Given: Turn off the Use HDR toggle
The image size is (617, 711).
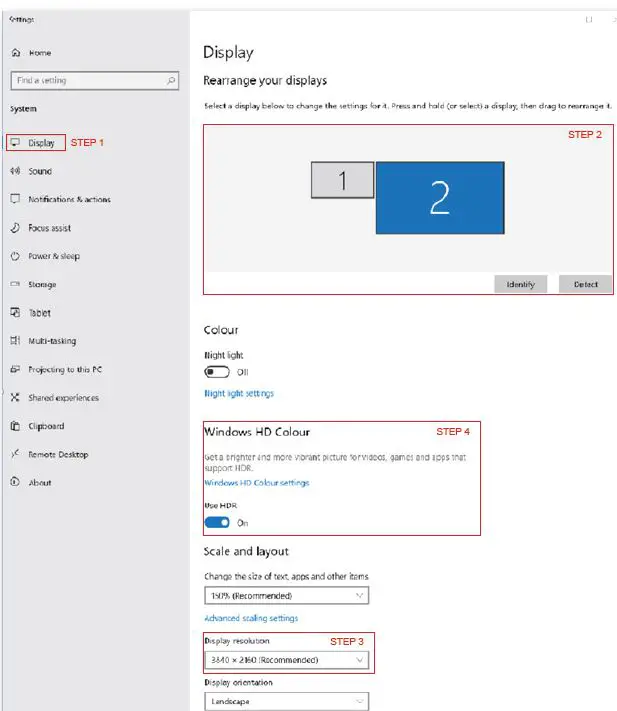Looking at the screenshot, I should pyautogui.click(x=217, y=523).
